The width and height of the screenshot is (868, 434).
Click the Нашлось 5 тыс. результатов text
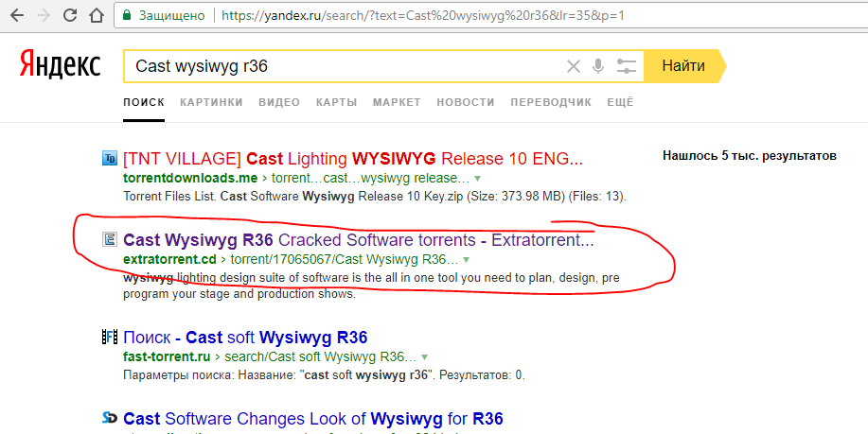(x=750, y=156)
